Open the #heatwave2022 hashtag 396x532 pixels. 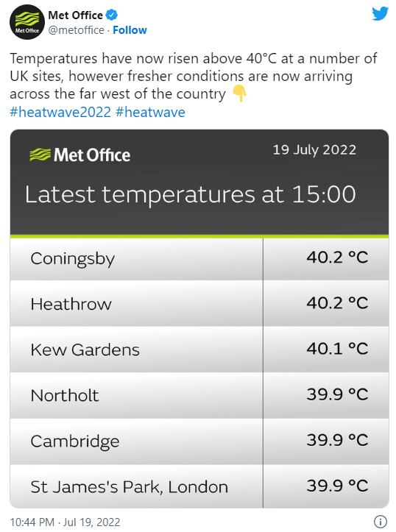tap(60, 112)
